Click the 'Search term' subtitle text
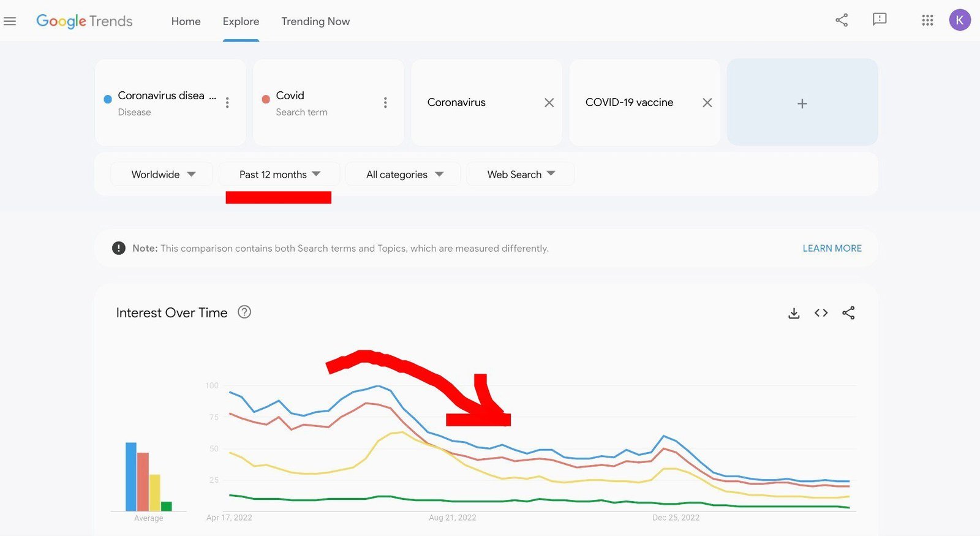The width and height of the screenshot is (980, 536). (301, 112)
